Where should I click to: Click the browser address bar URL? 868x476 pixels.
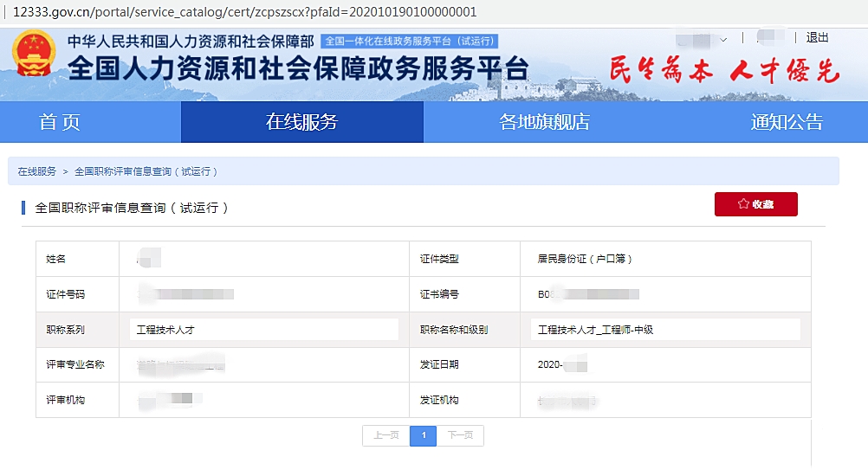coord(244,13)
